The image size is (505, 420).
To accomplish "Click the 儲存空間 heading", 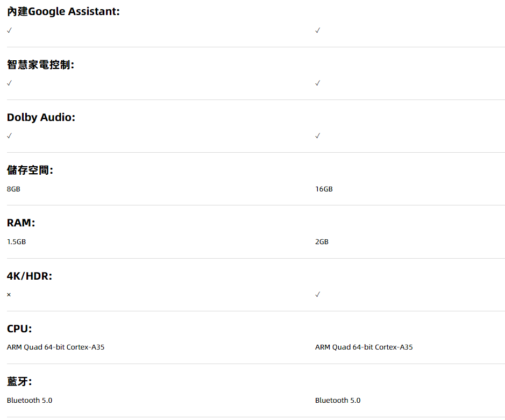I will point(30,170).
